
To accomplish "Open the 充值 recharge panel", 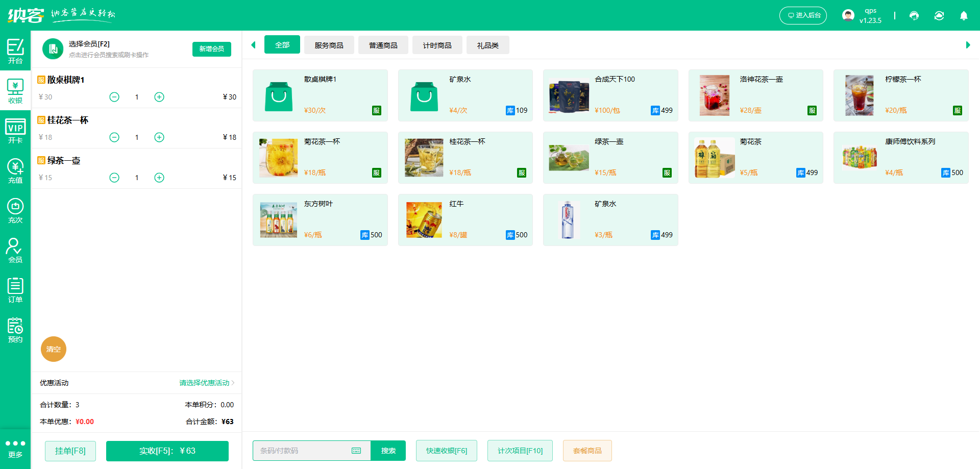I will click(15, 169).
